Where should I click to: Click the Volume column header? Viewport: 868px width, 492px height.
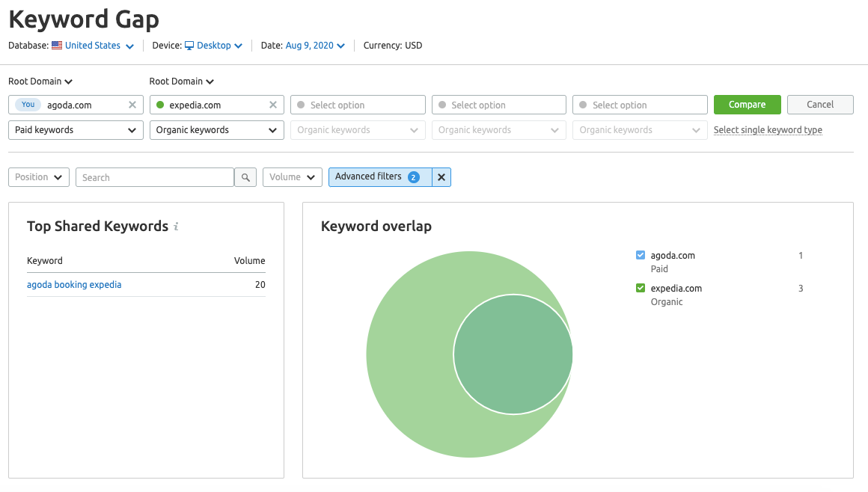(x=250, y=261)
